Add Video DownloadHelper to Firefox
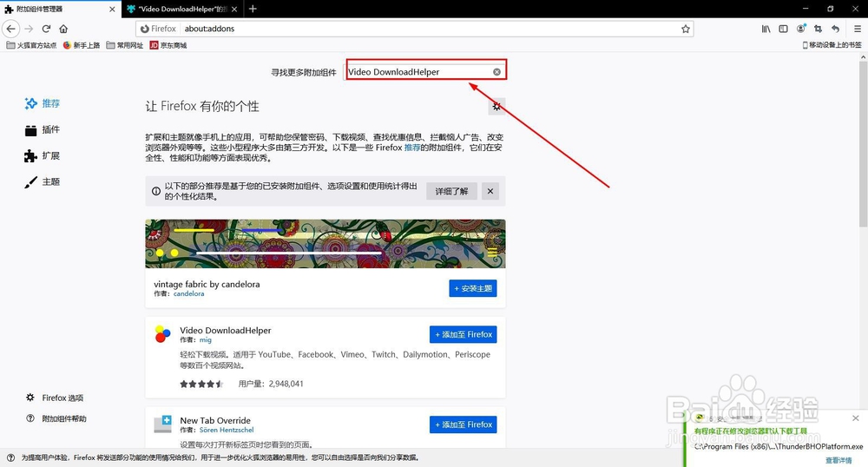 tap(464, 334)
